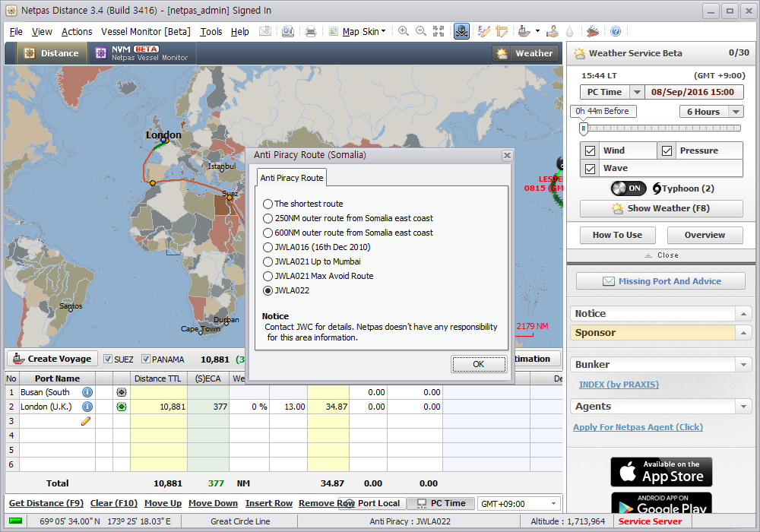Expand the Bunker panel section

pos(743,364)
